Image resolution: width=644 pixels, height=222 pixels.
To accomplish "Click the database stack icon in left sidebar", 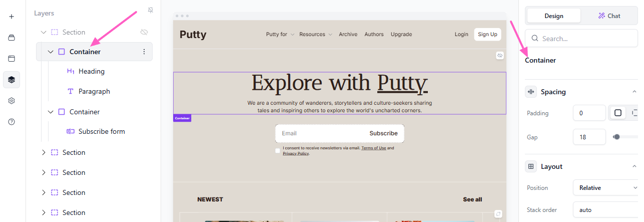I will pyautogui.click(x=12, y=38).
